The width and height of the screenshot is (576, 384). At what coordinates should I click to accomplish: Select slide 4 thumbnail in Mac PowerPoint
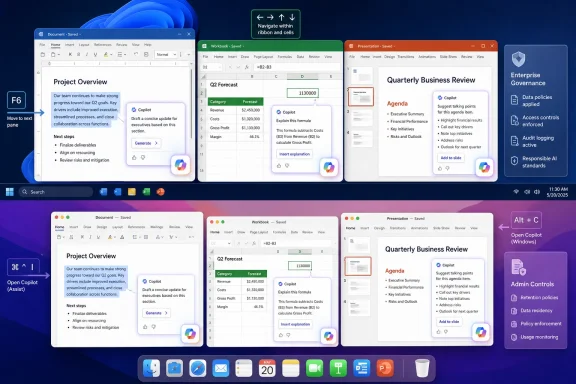pyautogui.click(x=359, y=308)
